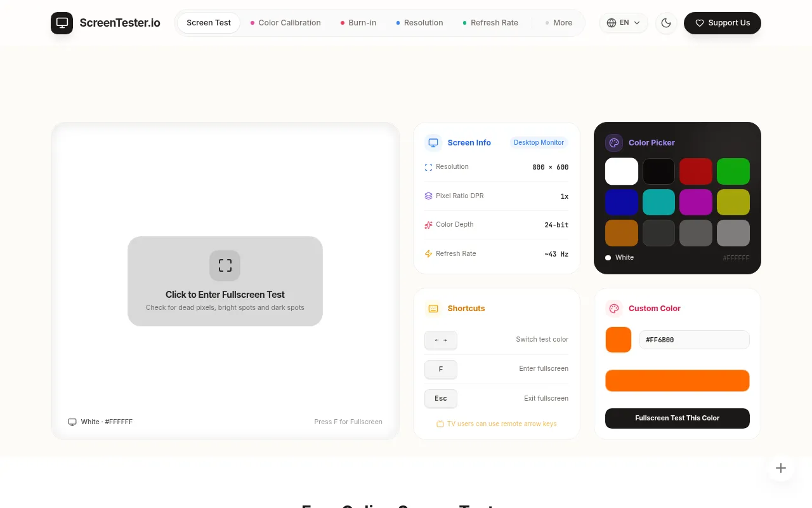Click the Shortcuts keyboard icon
The image size is (812, 508).
click(433, 309)
